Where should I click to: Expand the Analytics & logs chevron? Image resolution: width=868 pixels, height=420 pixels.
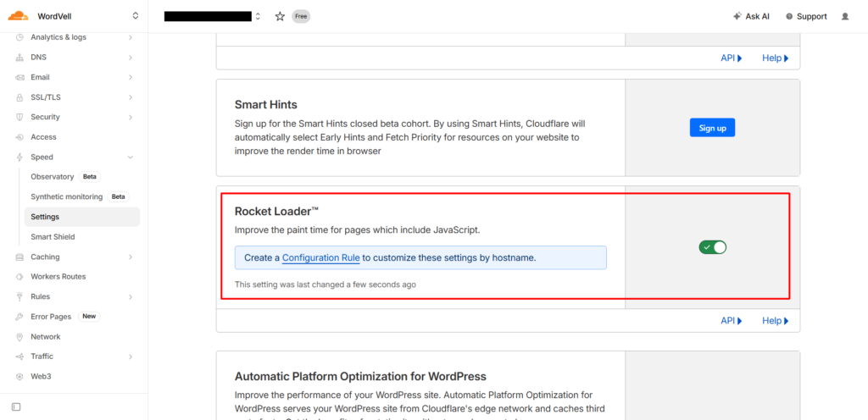[131, 37]
